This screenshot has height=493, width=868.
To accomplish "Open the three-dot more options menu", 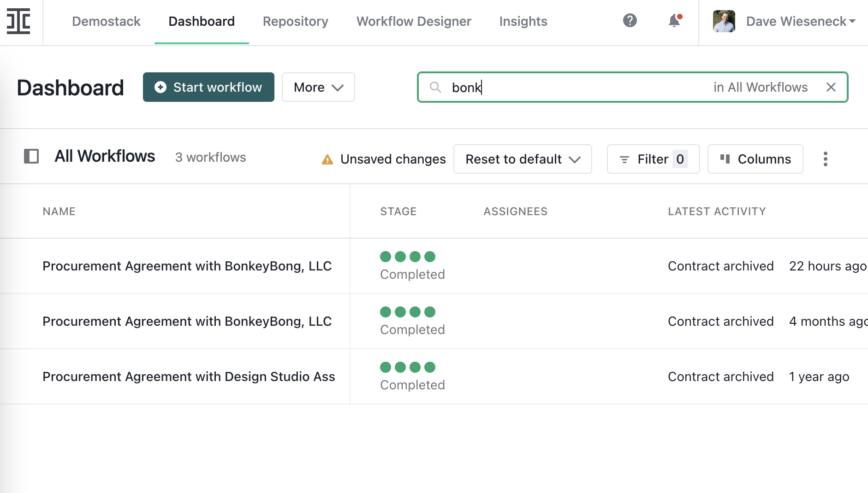I will pos(826,159).
